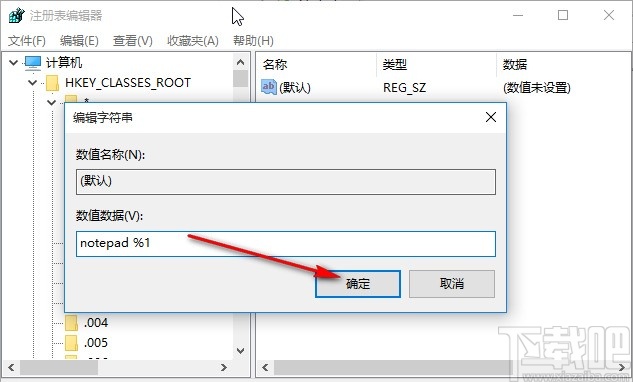Click the 确定 button in dialog
Viewport: 633px width, 382px height.
(358, 284)
